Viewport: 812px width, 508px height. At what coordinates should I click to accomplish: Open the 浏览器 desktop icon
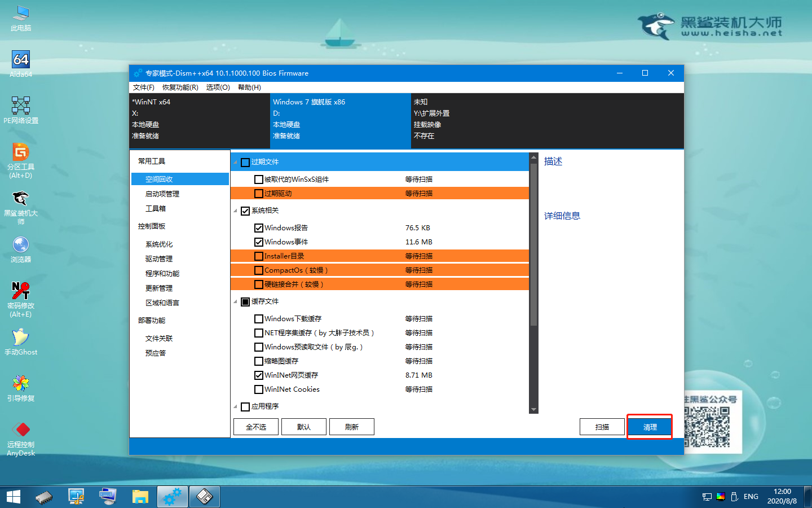click(x=21, y=249)
